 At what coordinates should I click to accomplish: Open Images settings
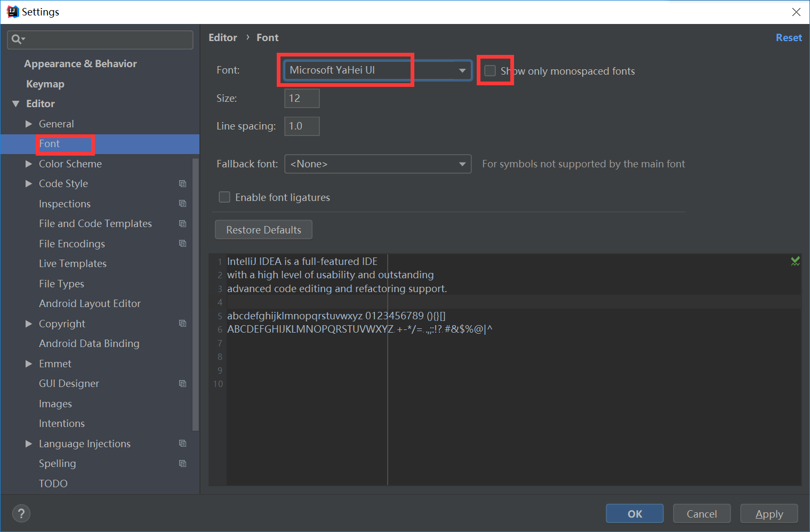coord(55,404)
